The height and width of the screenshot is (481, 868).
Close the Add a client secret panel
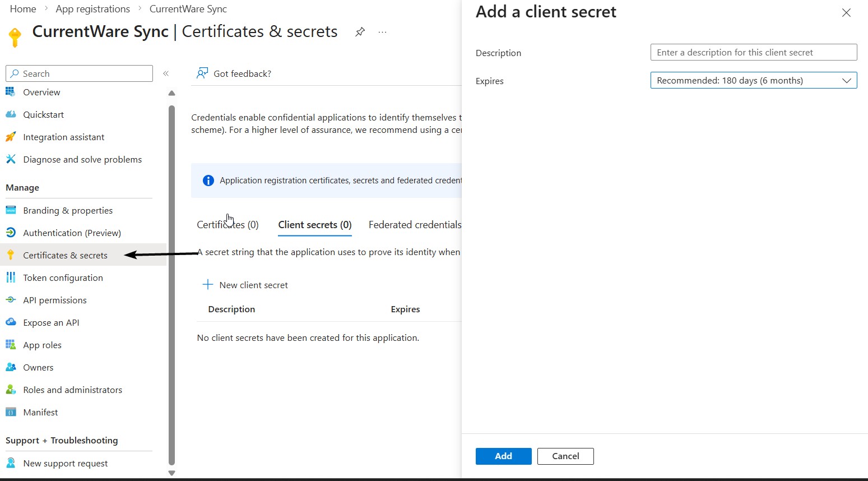coord(846,13)
